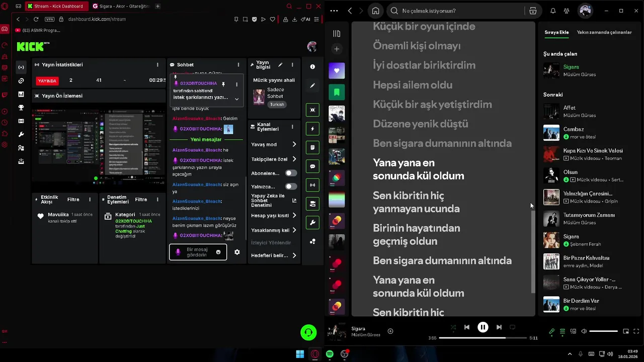
Task: Open Kick sidebar analytics chart icon
Action: (21, 94)
